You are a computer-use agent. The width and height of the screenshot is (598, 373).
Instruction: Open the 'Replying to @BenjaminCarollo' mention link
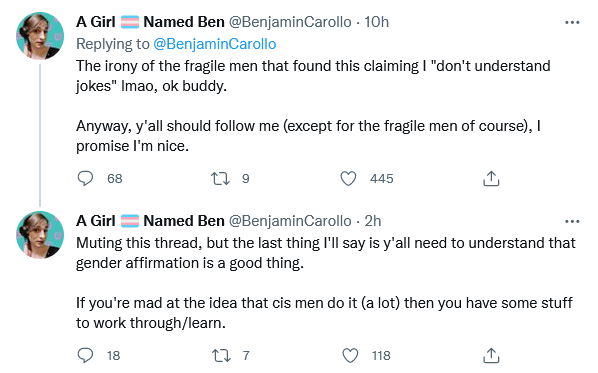point(215,44)
